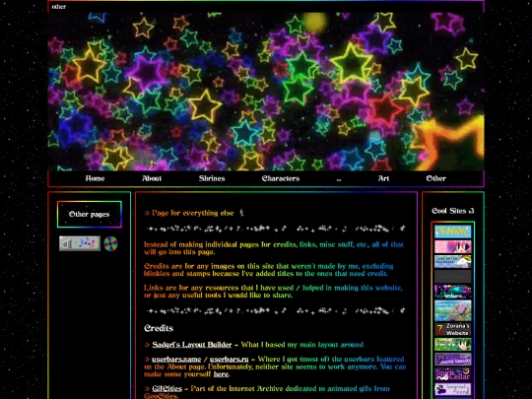The width and height of the screenshot is (532, 399).
Task: Click 'What I based my main layout around' text
Action: [x=302, y=345]
